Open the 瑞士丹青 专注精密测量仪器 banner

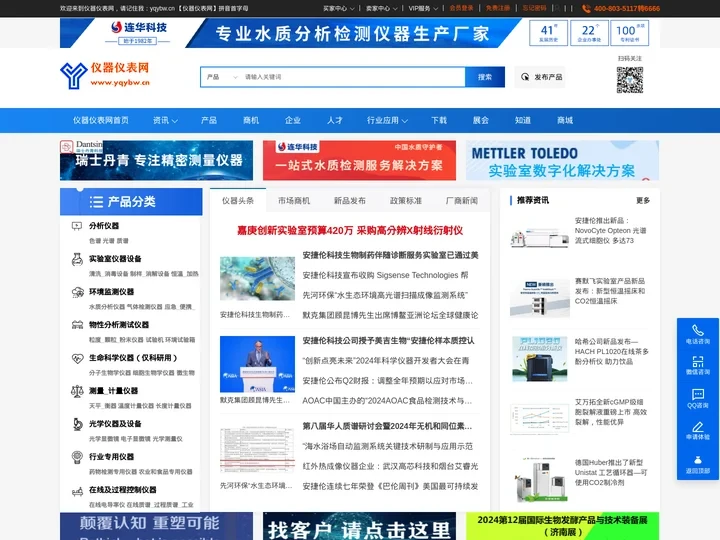click(156, 160)
